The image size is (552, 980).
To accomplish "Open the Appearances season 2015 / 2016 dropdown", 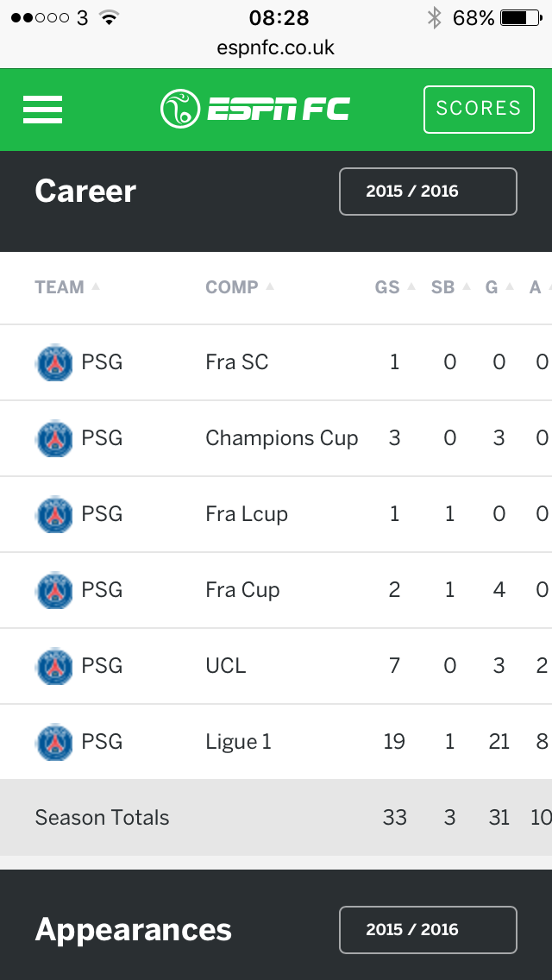I will 428,930.
